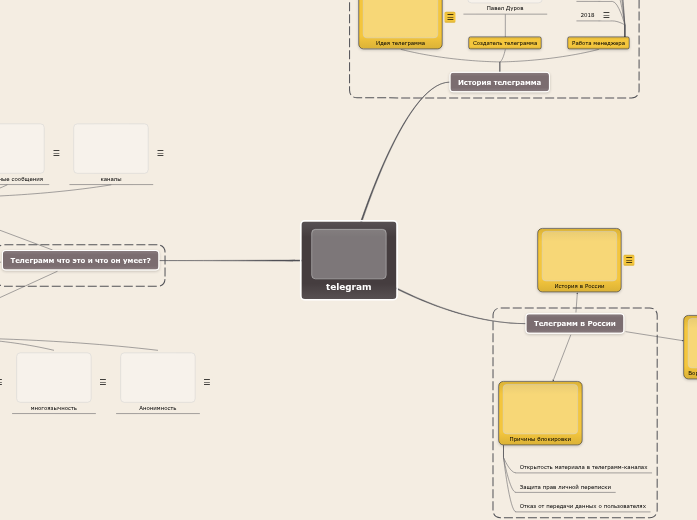Select Работа менеджера node
Image resolution: width=697 pixels, height=520 pixels.
tap(598, 43)
